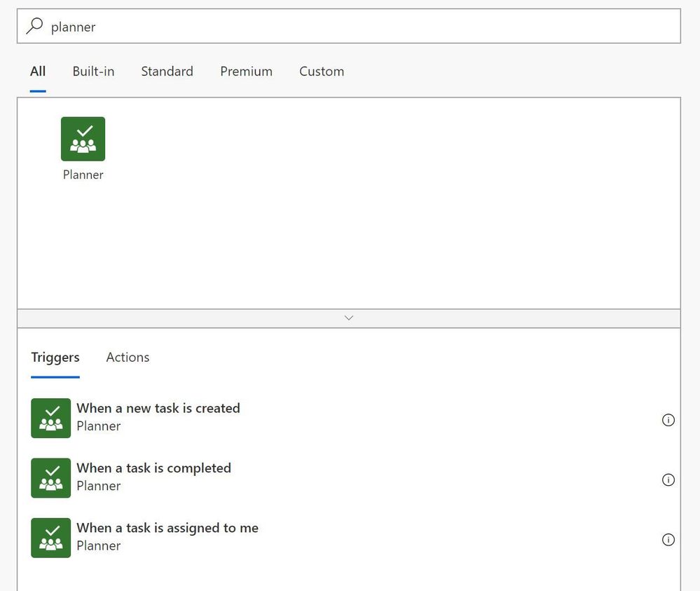Image resolution: width=700 pixels, height=591 pixels.
Task: Click the search magnifier icon
Action: coord(34,26)
